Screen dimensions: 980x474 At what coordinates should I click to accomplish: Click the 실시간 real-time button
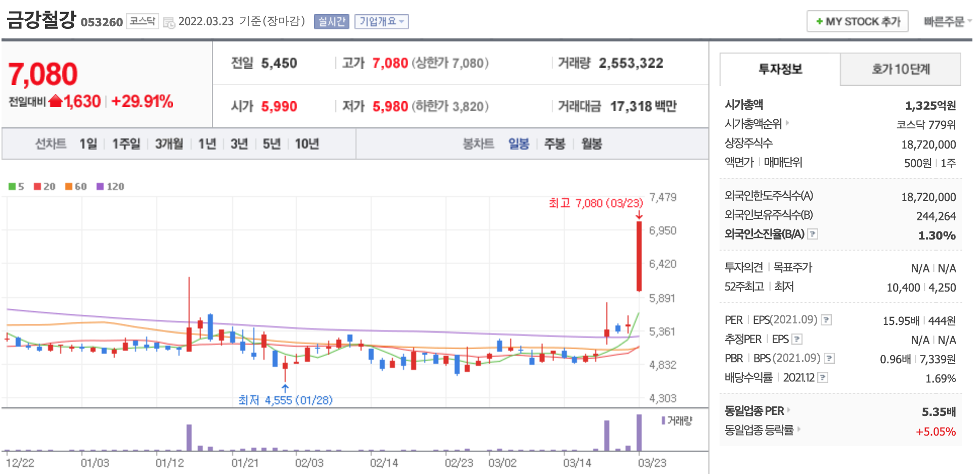click(x=332, y=22)
